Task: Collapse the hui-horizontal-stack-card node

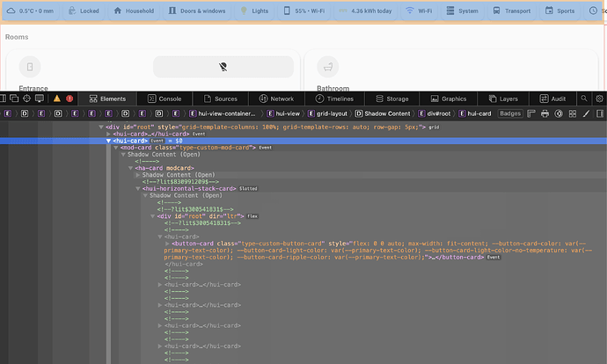Action: [137, 188]
